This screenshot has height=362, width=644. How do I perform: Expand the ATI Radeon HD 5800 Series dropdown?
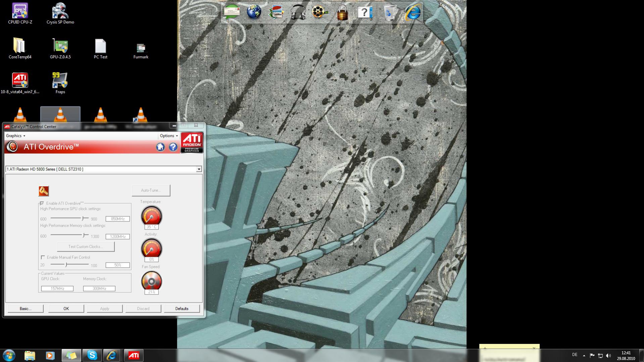coord(199,169)
